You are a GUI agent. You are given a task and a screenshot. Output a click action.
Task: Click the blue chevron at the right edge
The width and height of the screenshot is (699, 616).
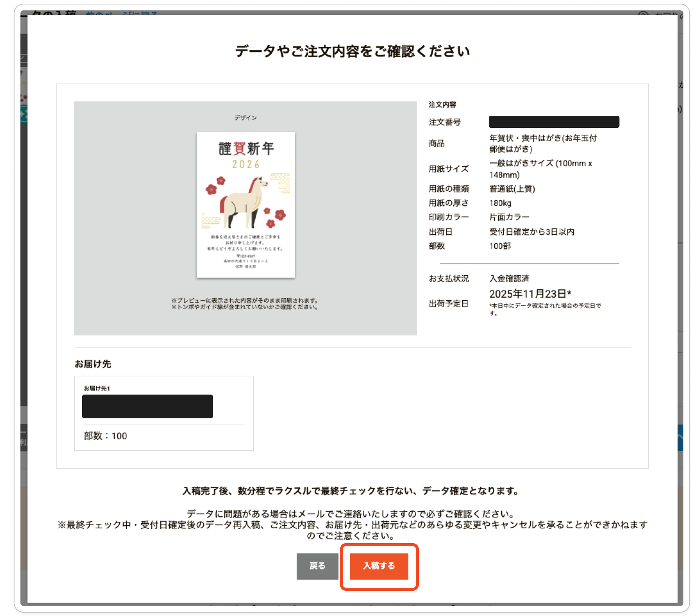[680, 437]
